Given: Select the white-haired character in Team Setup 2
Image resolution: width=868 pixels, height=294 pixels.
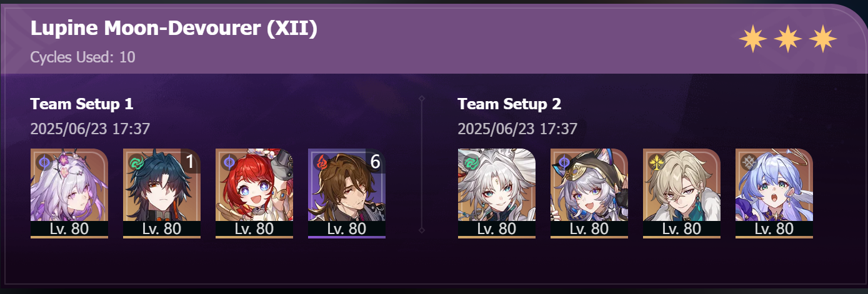Looking at the screenshot, I should click(x=497, y=193).
